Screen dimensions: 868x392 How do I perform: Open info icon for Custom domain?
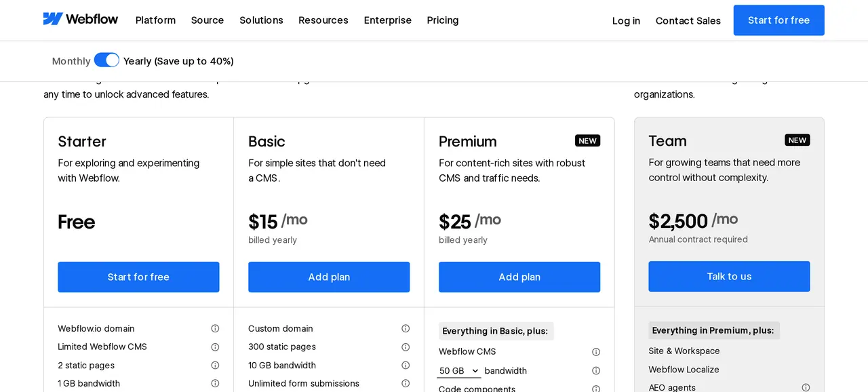click(x=406, y=328)
